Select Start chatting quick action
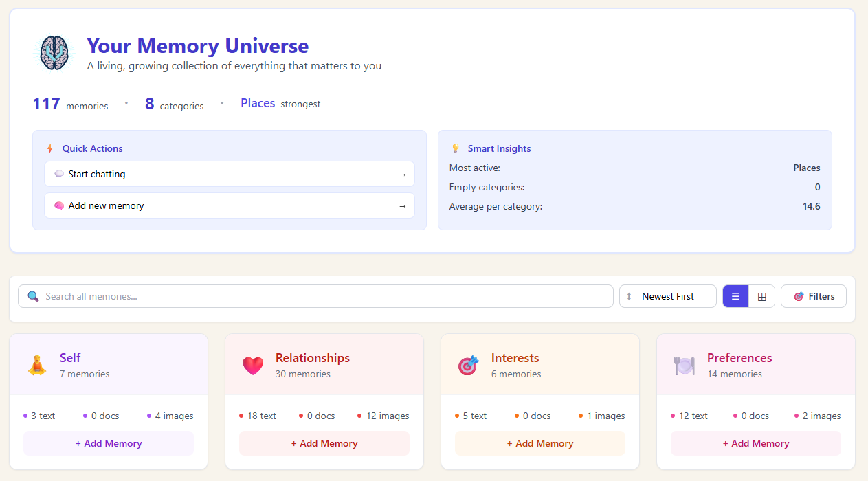This screenshot has width=868, height=481. click(229, 174)
